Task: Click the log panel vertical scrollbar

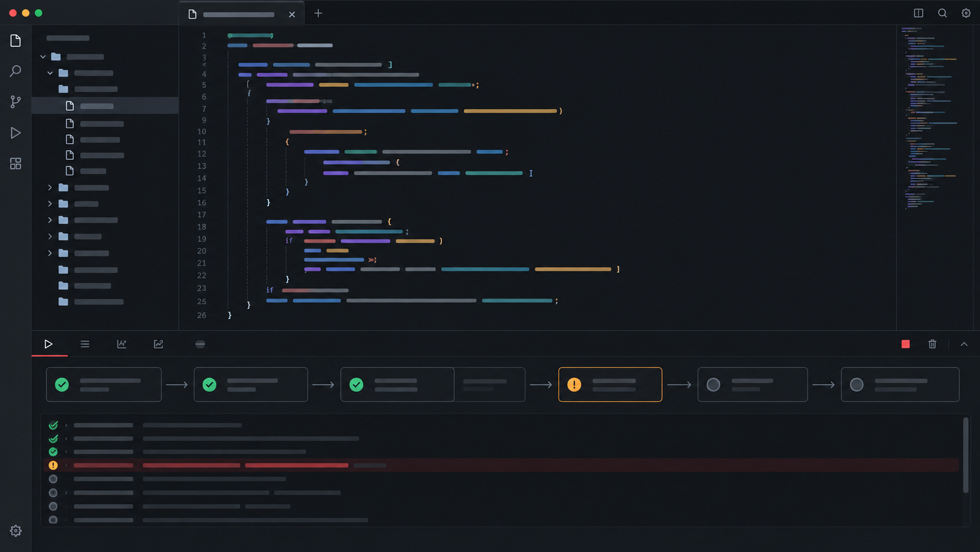Action: (965, 455)
